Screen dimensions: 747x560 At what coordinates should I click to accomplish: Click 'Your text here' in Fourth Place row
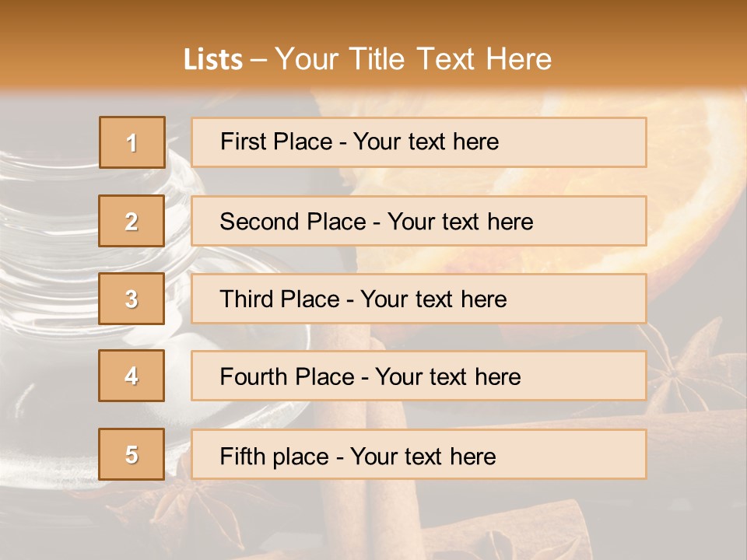pos(448,376)
